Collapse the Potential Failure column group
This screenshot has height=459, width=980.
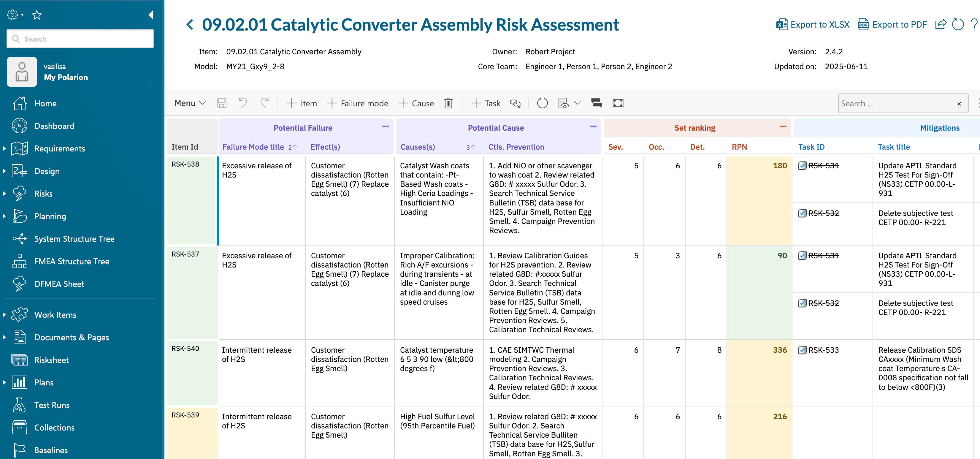385,127
